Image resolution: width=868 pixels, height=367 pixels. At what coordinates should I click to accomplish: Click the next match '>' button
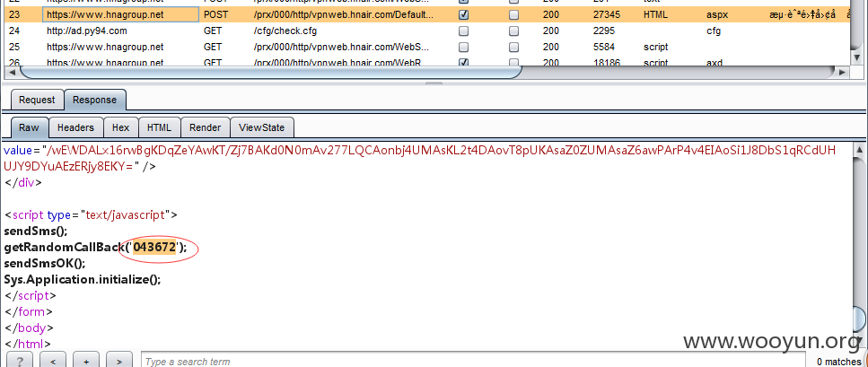[x=119, y=360]
